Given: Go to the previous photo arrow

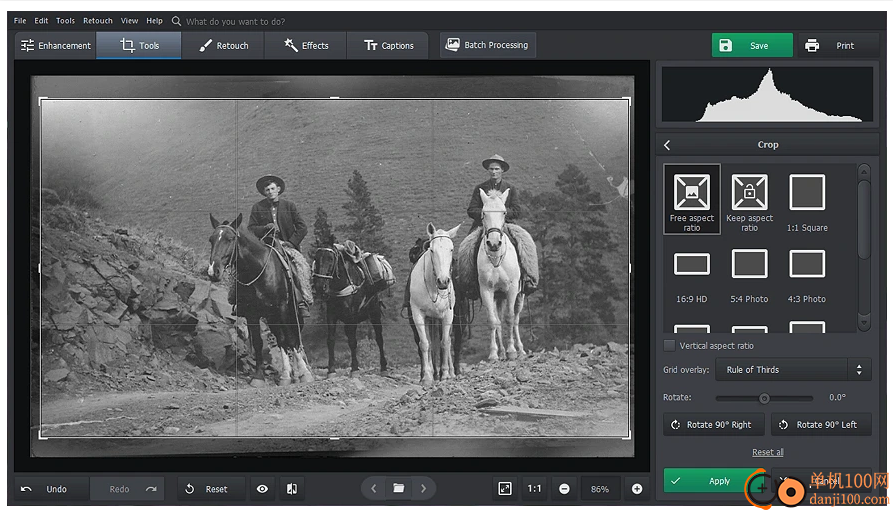Looking at the screenshot, I should (x=374, y=488).
